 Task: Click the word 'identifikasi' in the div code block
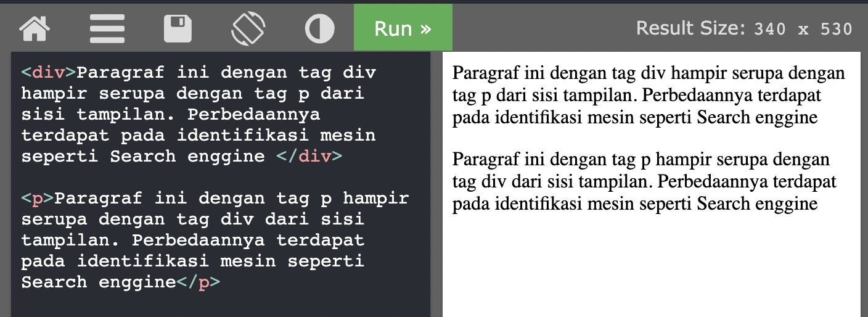pos(250,136)
